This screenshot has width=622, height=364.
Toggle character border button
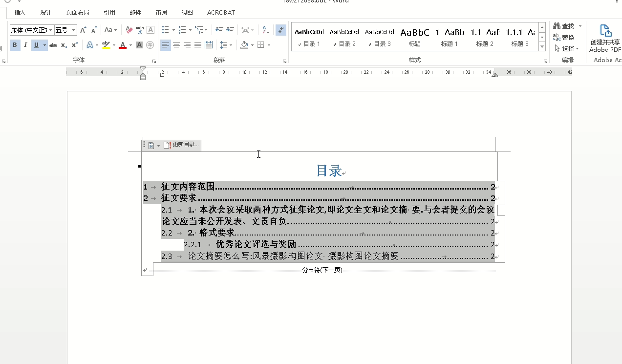[x=150, y=30]
